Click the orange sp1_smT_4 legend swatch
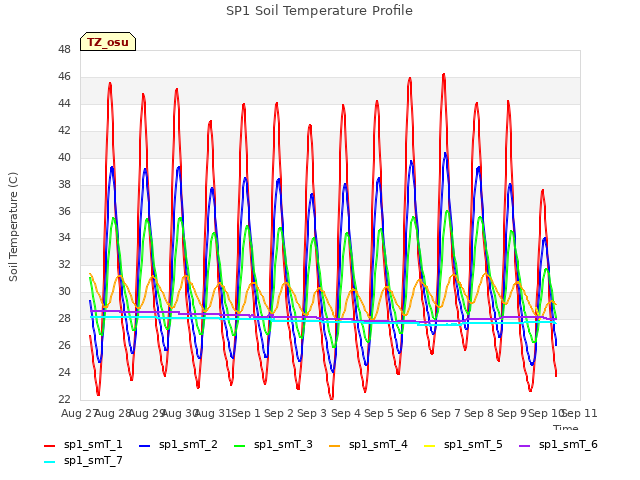The height and width of the screenshot is (480, 640). pos(334,446)
